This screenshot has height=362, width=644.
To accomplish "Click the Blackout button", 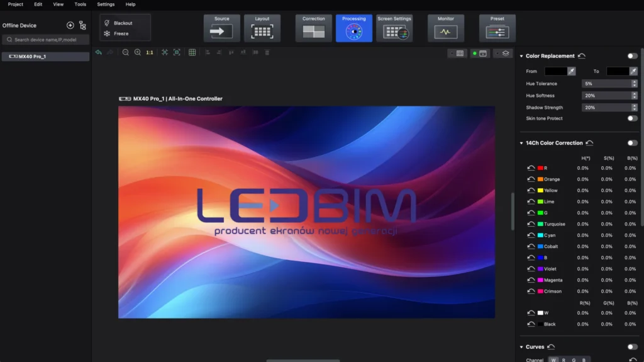I will 123,23.
